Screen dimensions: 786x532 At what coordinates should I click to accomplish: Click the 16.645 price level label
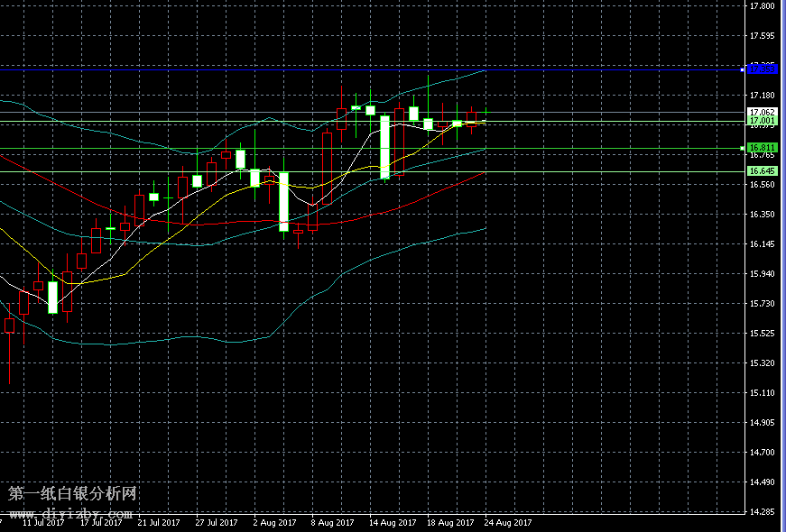point(762,170)
